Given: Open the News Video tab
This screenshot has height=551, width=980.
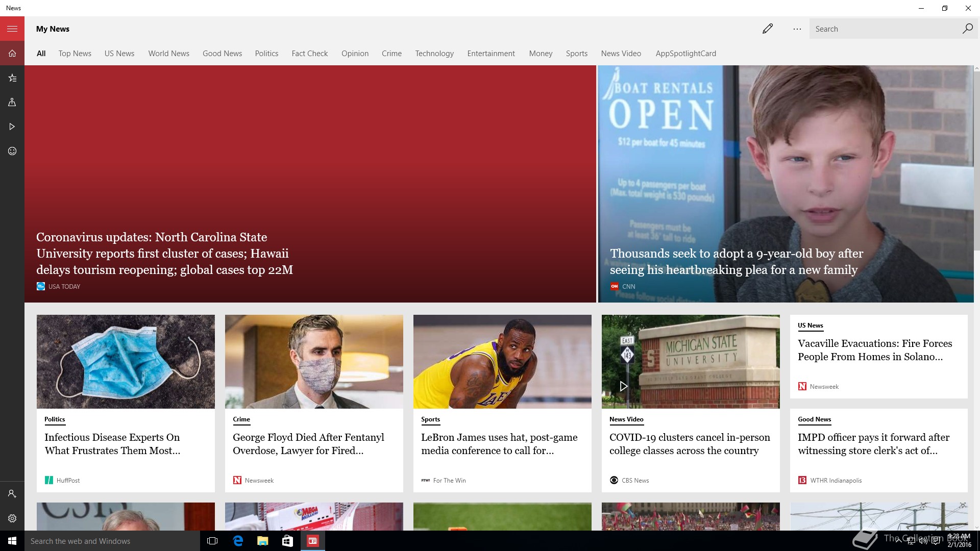Looking at the screenshot, I should point(621,54).
